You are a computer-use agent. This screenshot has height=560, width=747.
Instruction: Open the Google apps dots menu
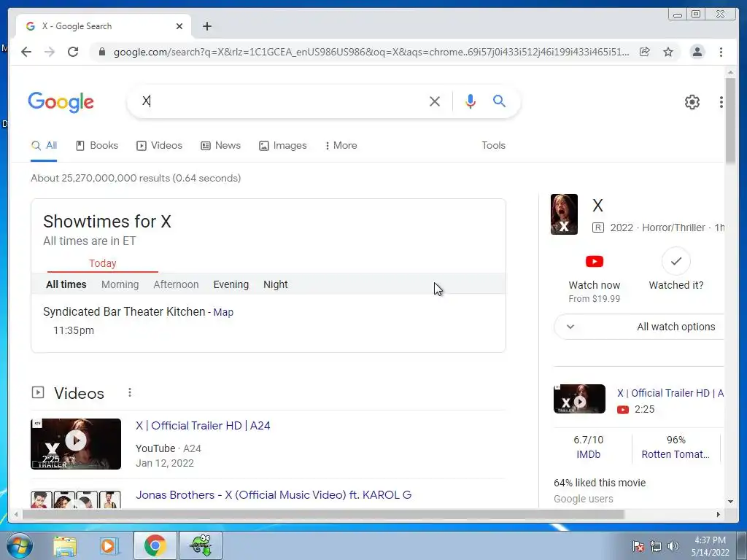(x=721, y=102)
